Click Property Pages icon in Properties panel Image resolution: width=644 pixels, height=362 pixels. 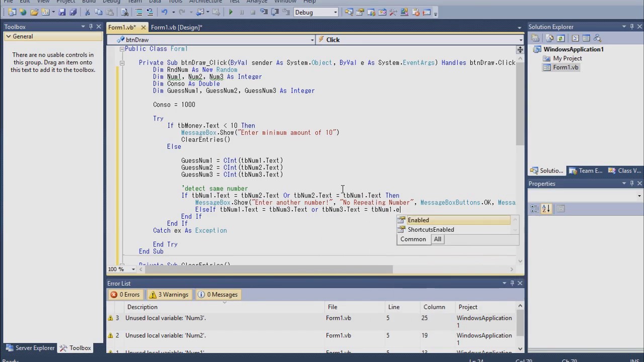pyautogui.click(x=561, y=209)
